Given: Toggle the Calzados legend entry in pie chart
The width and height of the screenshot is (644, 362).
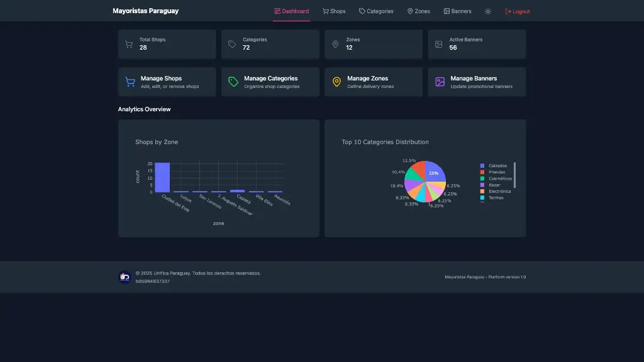Looking at the screenshot, I should pos(497,166).
